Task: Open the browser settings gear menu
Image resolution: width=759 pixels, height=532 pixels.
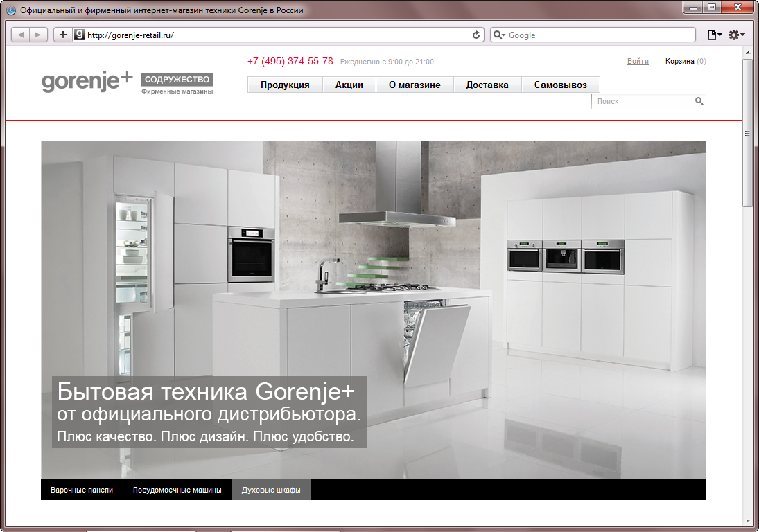Action: coord(736,35)
